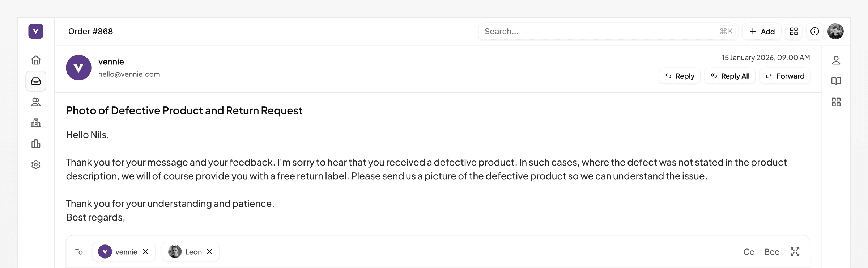Click the info circle icon

(814, 32)
